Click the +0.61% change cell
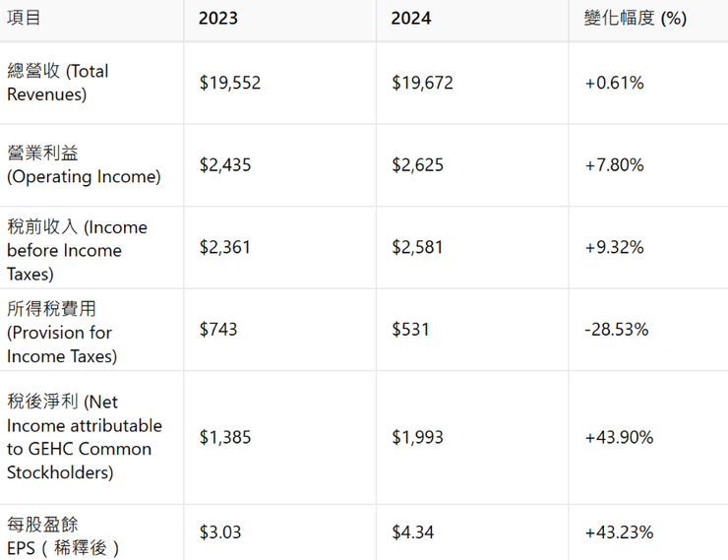Image resolution: width=728 pixels, height=560 pixels. pos(614,83)
